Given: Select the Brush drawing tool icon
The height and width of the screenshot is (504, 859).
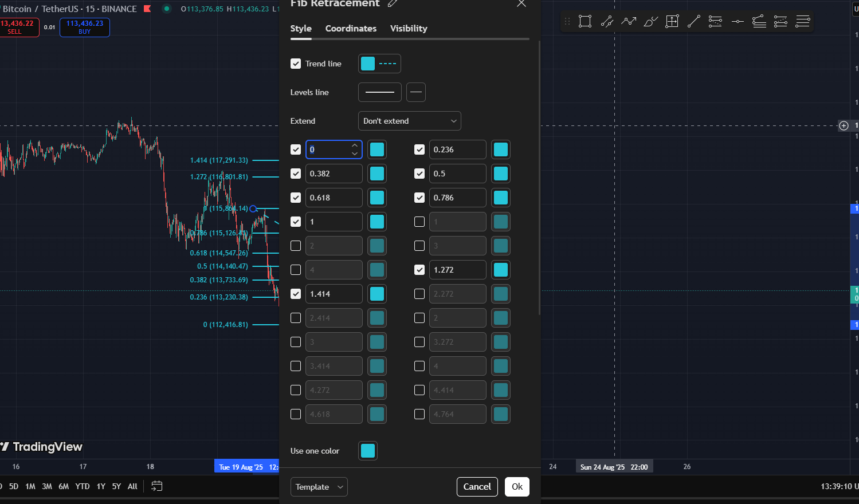Looking at the screenshot, I should [650, 22].
